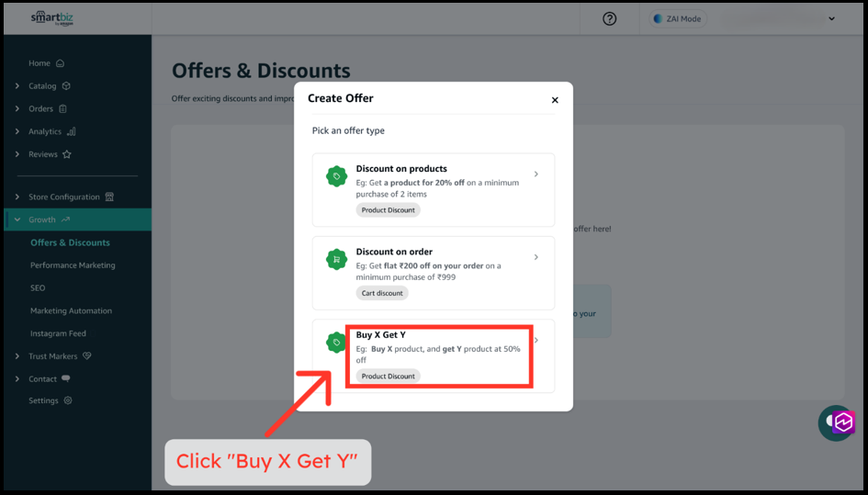868x495 pixels.
Task: Toggle ZAI Mode switch
Action: [678, 18]
